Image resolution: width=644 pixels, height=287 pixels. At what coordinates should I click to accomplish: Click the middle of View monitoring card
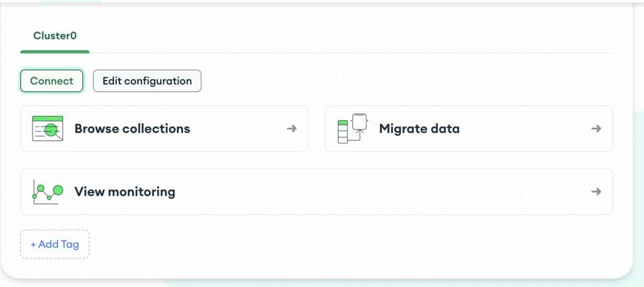[x=377, y=191]
